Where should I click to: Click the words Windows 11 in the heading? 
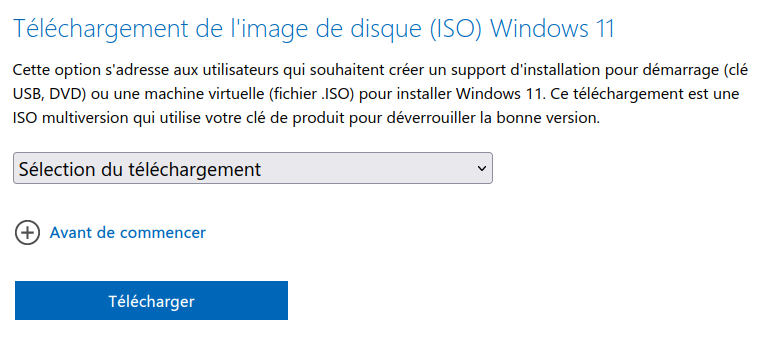[552, 28]
